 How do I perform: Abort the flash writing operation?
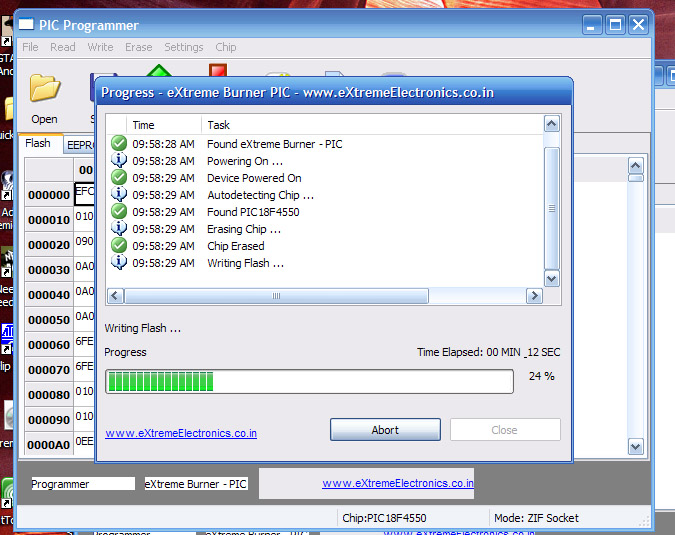385,430
